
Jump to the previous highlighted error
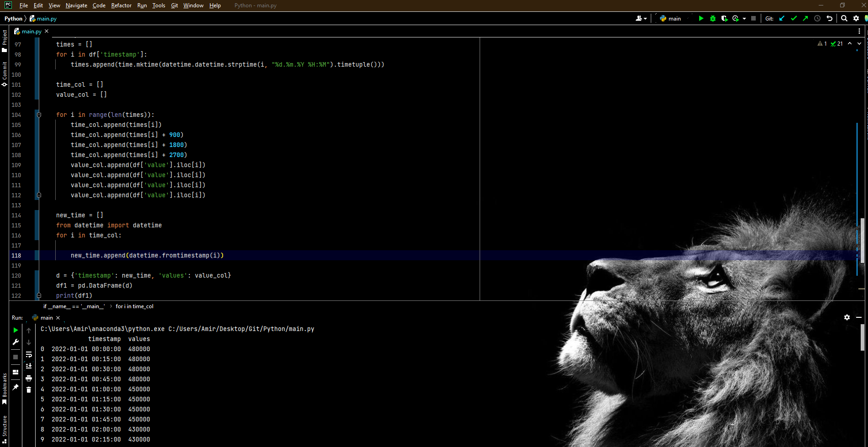coord(849,43)
